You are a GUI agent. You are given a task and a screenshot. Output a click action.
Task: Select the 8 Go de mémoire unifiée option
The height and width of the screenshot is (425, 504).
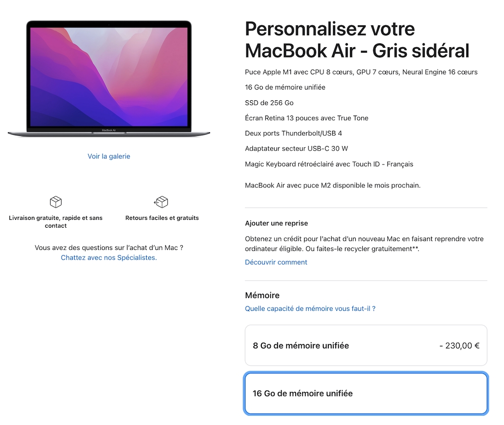coord(366,345)
